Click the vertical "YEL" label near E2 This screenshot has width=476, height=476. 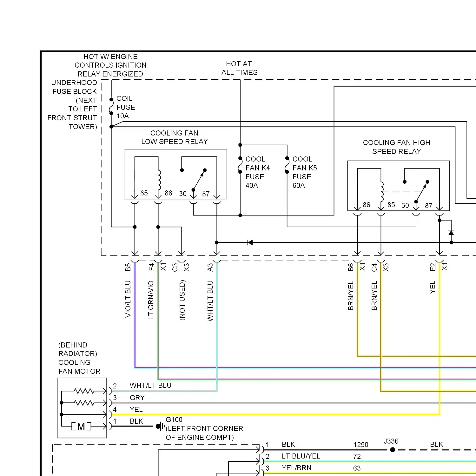[433, 287]
